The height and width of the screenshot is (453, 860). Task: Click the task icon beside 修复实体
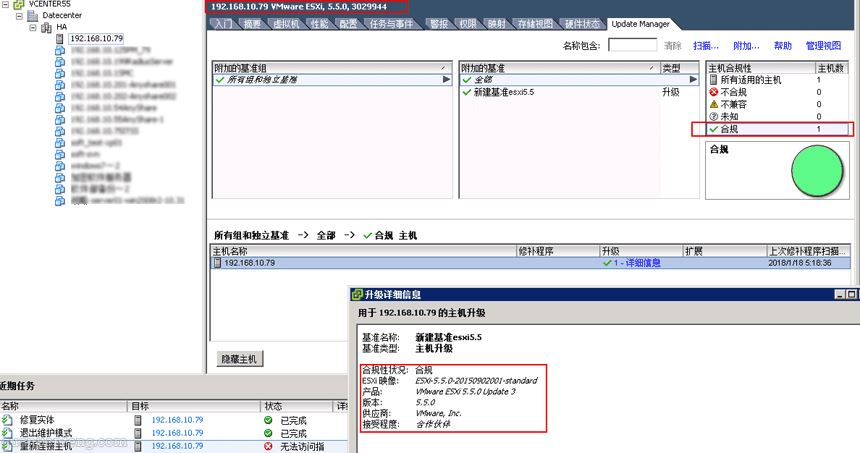coord(7,420)
